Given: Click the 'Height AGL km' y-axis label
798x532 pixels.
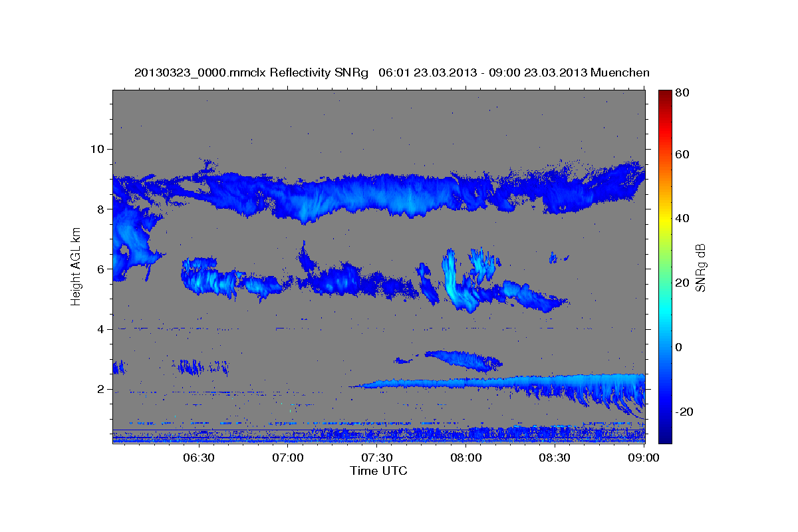Looking at the screenshot, I should (x=76, y=268).
